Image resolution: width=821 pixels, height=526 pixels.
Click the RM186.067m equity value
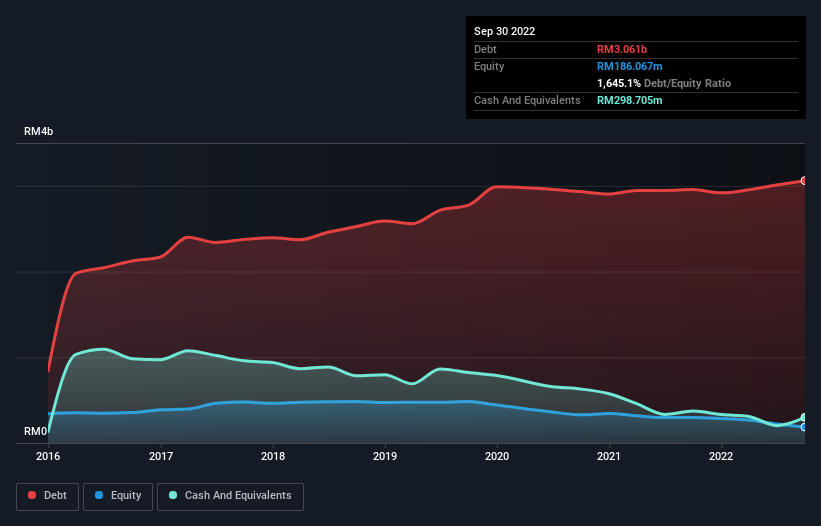[629, 66]
